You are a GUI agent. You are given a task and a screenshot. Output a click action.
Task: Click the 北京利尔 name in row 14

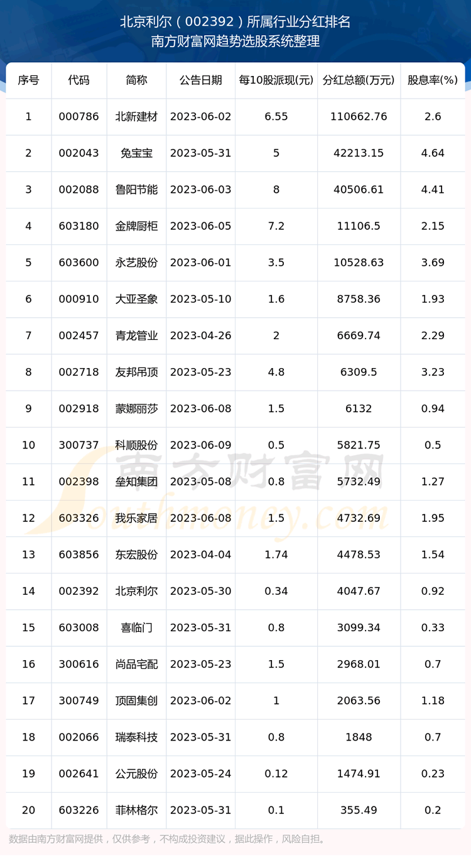pyautogui.click(x=136, y=591)
